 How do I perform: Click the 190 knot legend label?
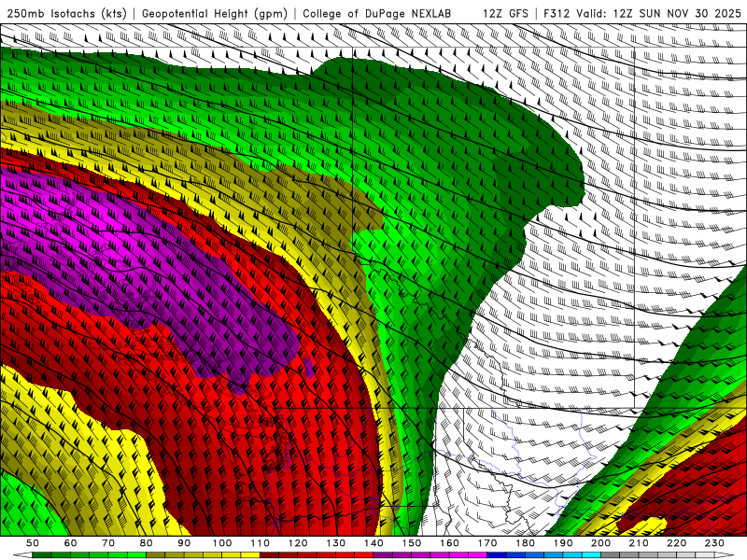point(563,543)
